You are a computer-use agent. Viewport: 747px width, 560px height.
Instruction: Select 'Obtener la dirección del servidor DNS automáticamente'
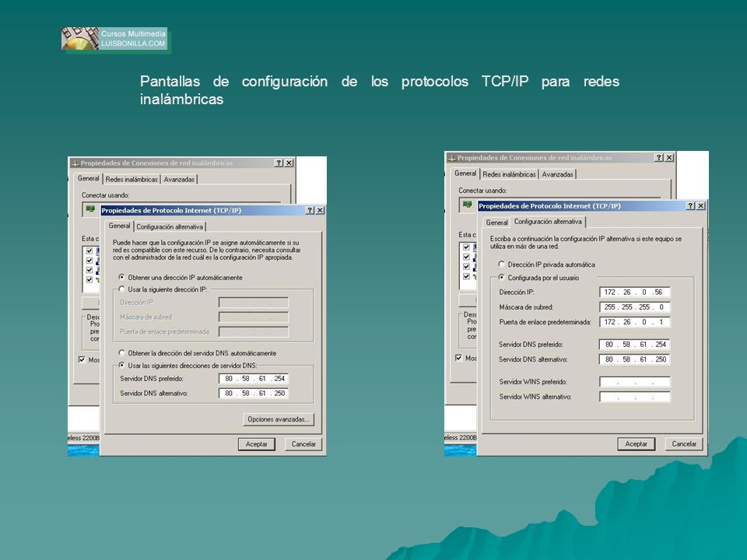click(121, 353)
